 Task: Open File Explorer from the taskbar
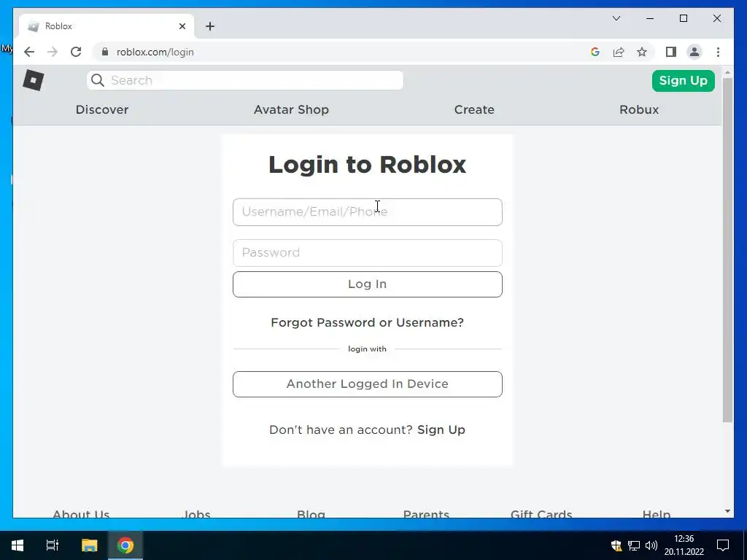tap(89, 545)
